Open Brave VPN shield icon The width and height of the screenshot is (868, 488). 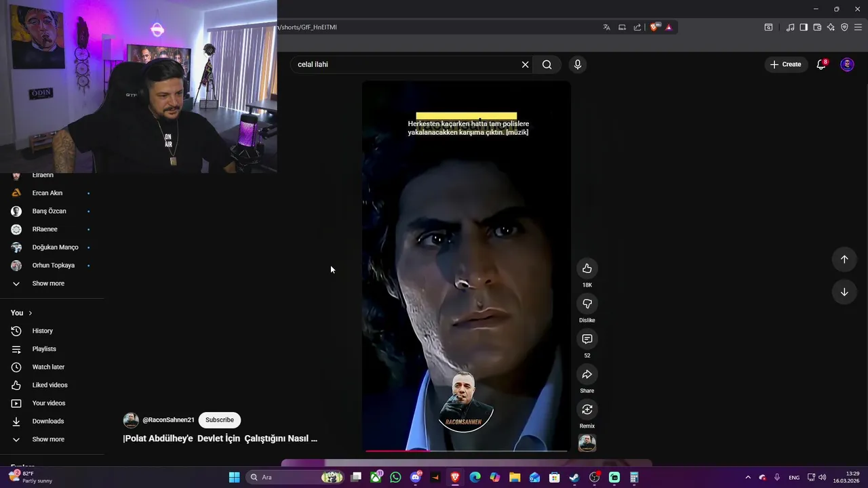pos(844,27)
